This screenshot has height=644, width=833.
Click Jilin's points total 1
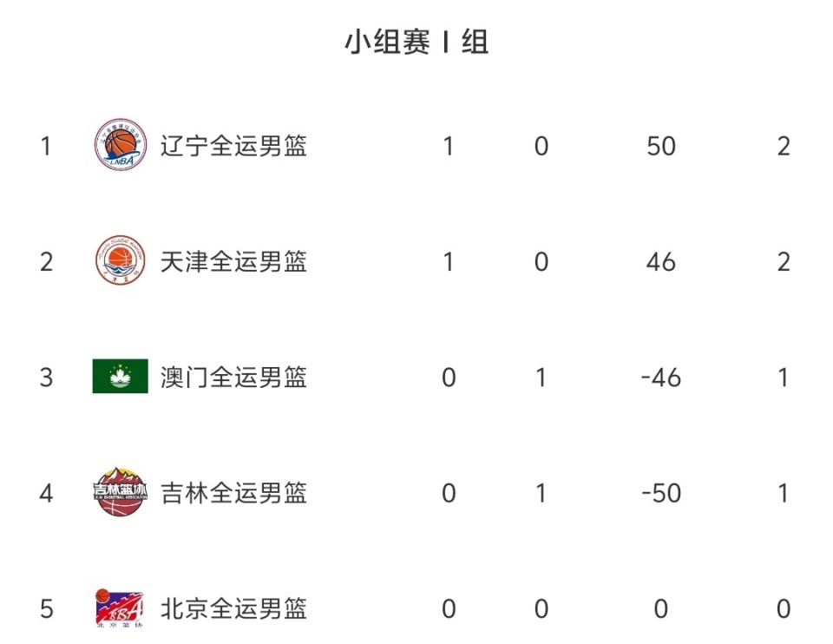pyautogui.click(x=784, y=493)
